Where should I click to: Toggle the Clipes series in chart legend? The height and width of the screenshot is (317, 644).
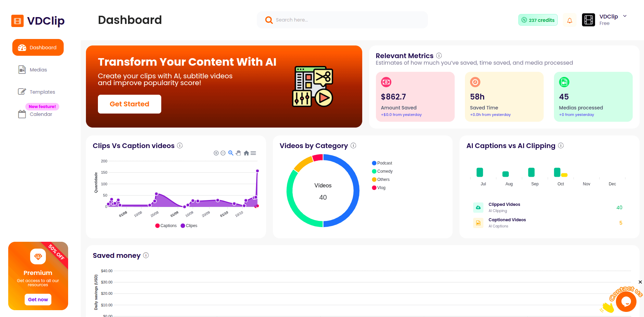pos(189,225)
